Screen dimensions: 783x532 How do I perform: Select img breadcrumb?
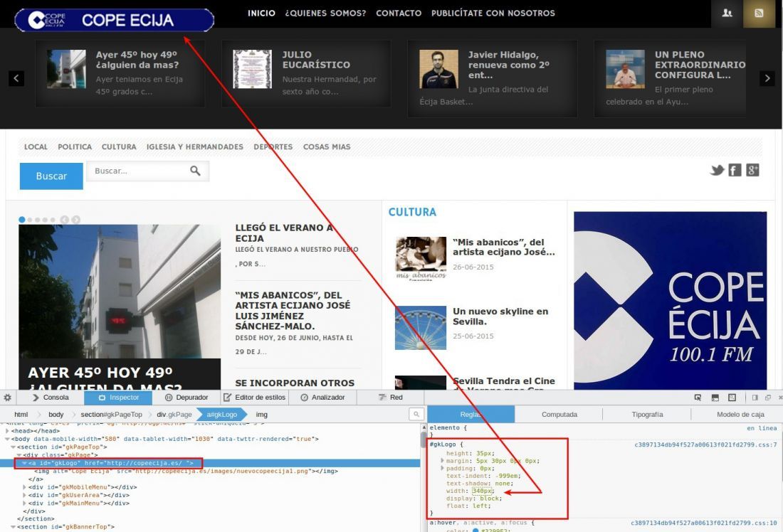(x=262, y=414)
